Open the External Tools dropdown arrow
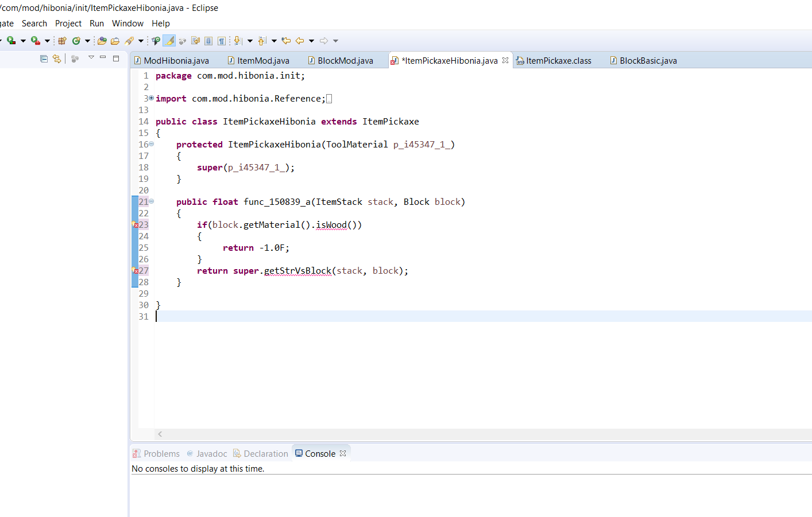 pyautogui.click(x=47, y=41)
